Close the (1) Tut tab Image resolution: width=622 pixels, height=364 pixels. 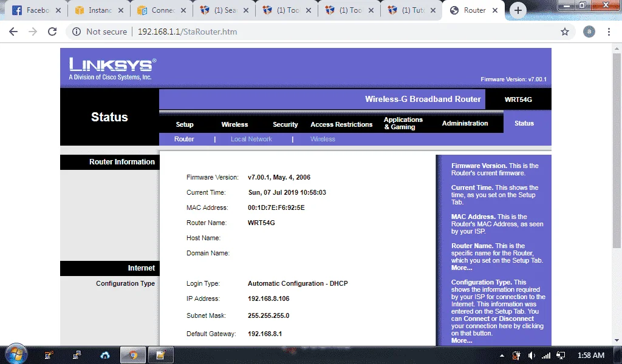pyautogui.click(x=433, y=11)
